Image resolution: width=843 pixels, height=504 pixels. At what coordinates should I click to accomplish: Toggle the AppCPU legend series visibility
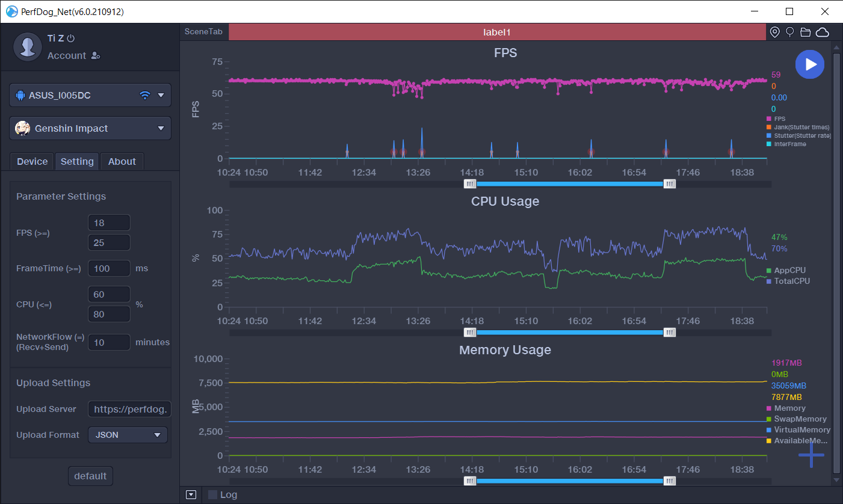tap(789, 271)
